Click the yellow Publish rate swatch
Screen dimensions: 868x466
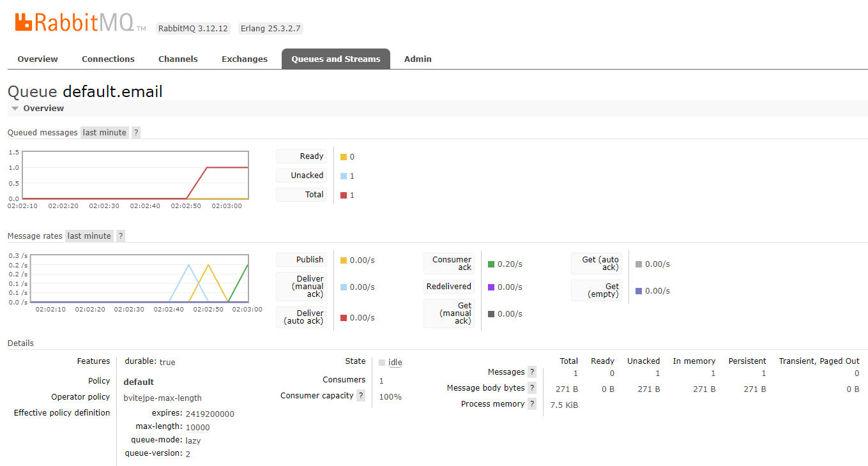click(x=344, y=260)
